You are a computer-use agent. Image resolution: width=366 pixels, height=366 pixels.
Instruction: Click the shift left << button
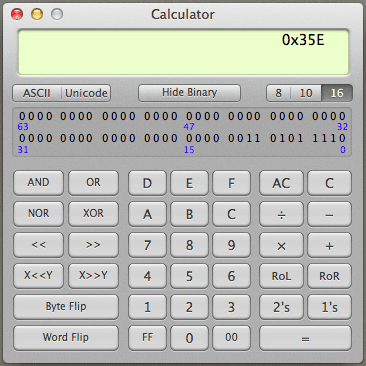click(38, 245)
